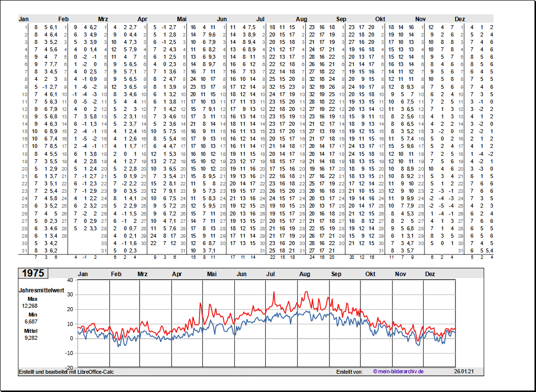Screen dimensions: 536x392
Task: Select the Min value 6,687
Action: (x=30, y=321)
